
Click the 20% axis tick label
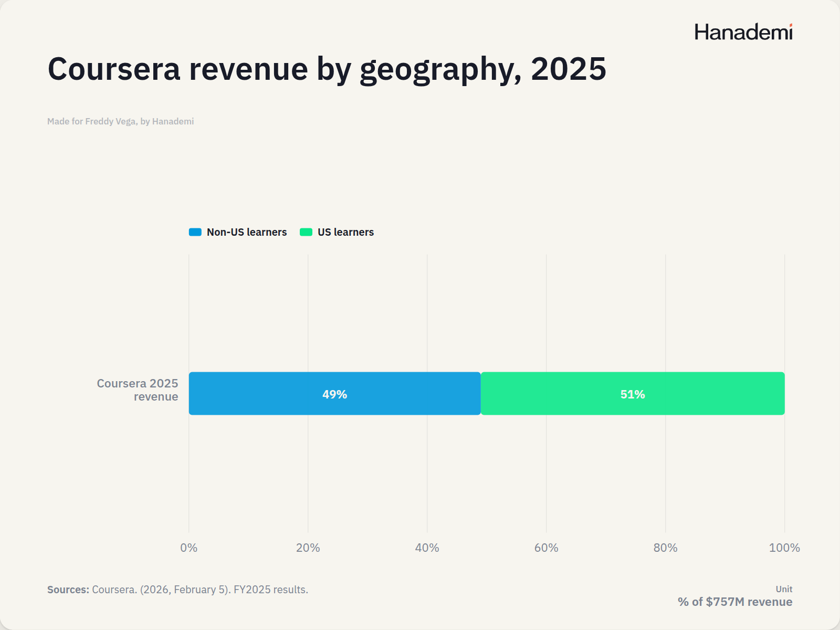[x=308, y=548]
